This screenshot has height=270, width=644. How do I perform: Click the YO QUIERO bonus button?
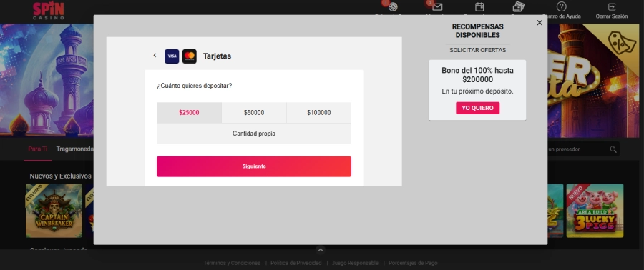[x=477, y=108]
